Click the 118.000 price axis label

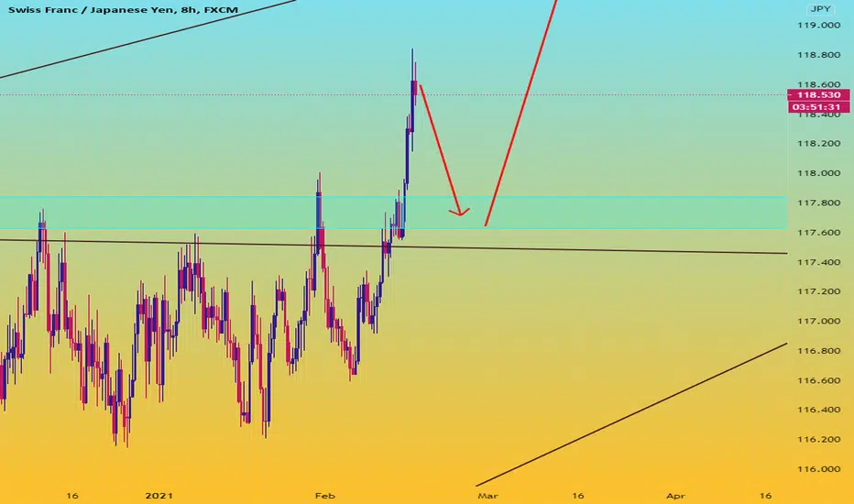click(818, 173)
